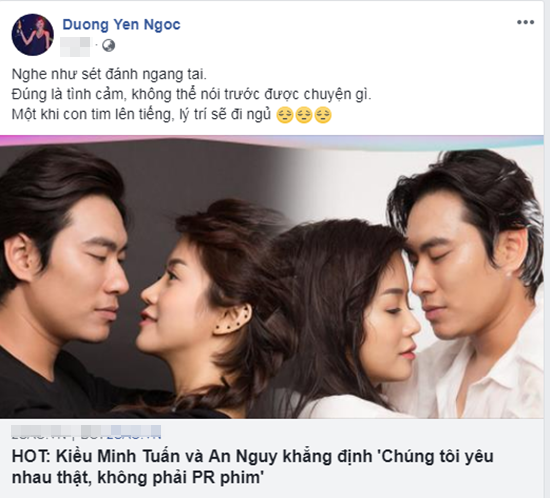Click the Duong Yen Ngoc profile picture
Viewport: 550px width, 498px height.
coord(33,35)
